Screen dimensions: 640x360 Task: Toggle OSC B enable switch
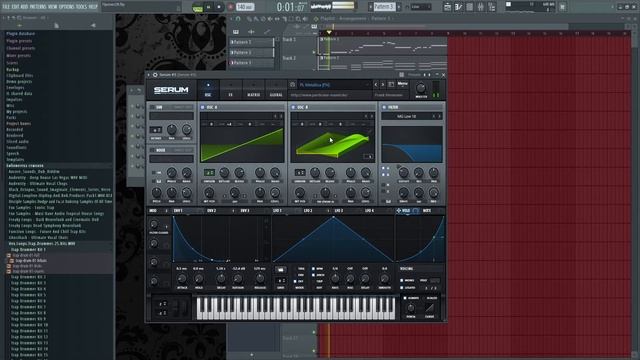tap(293, 107)
